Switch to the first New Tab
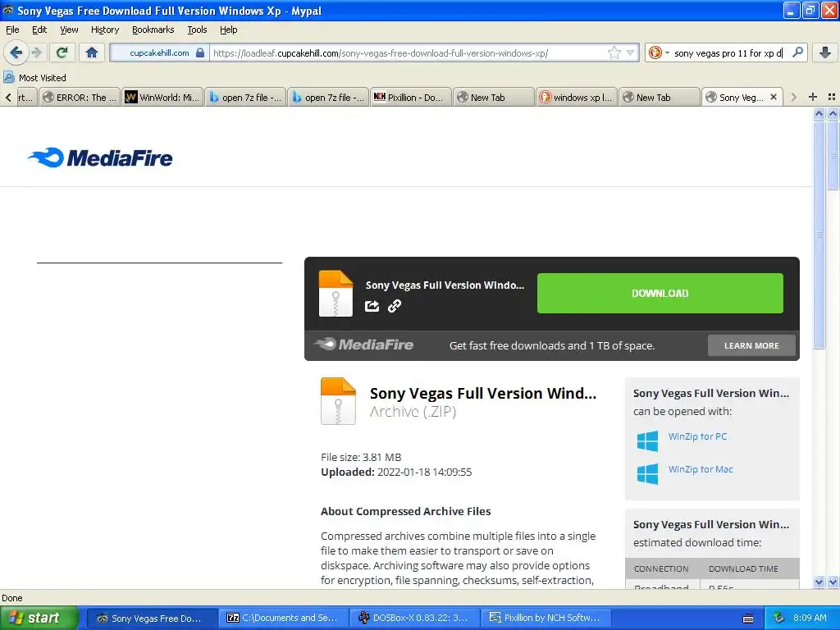 click(494, 98)
